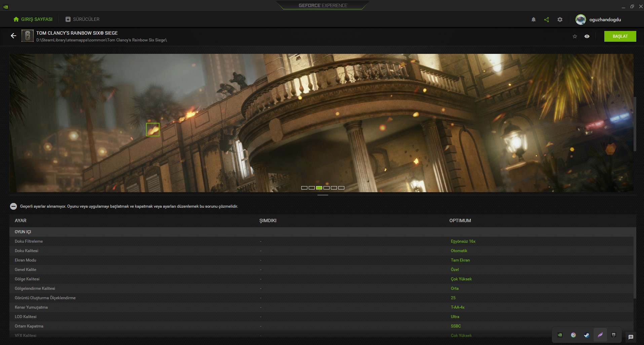This screenshot has width=644, height=345.
Task: Click the NVIDIA logo in the title bar
Action: click(x=6, y=6)
